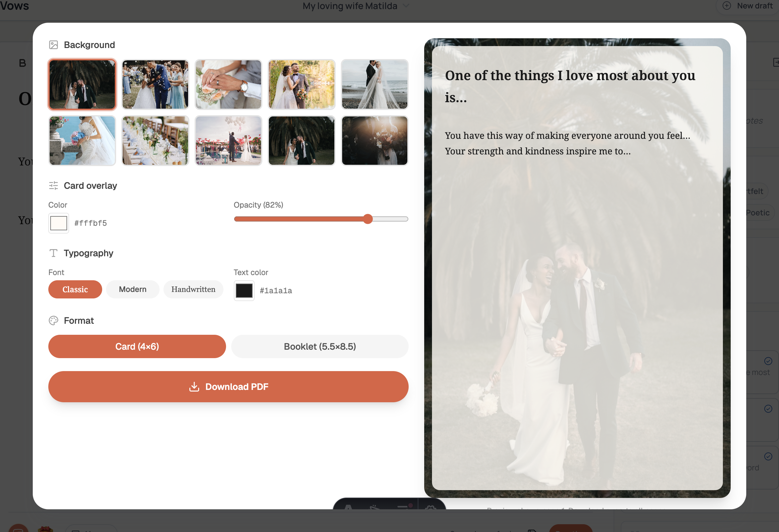Click the Typography T icon
The image size is (779, 532).
(x=54, y=253)
